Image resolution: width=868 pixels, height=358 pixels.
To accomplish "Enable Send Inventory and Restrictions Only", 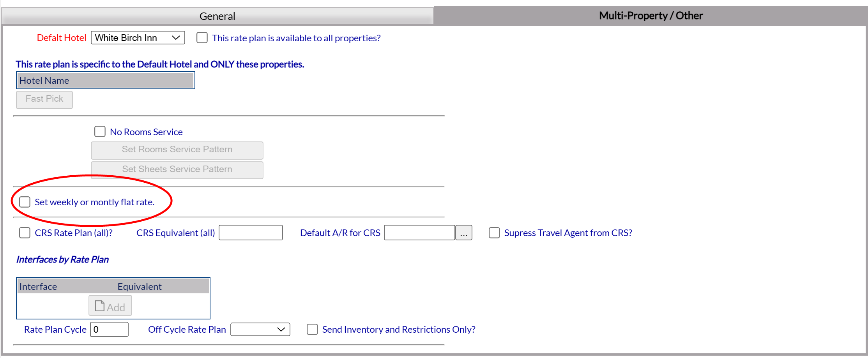I will click(312, 330).
